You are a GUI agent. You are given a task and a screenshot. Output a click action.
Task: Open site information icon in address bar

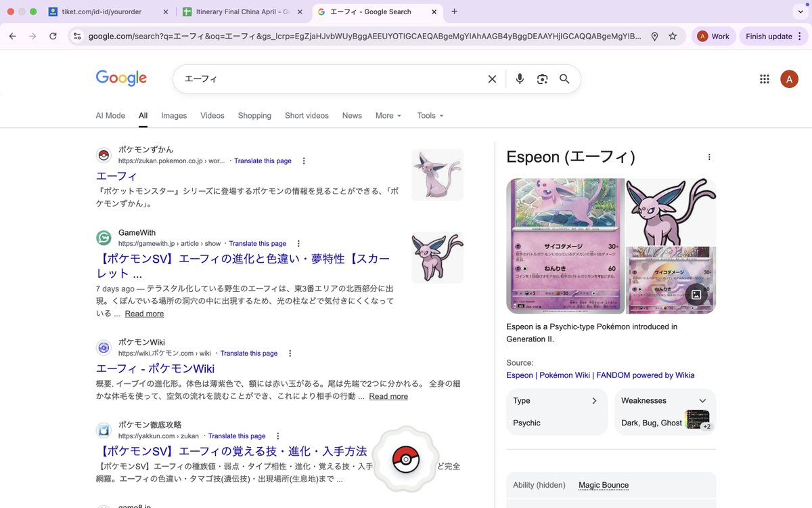(x=77, y=37)
